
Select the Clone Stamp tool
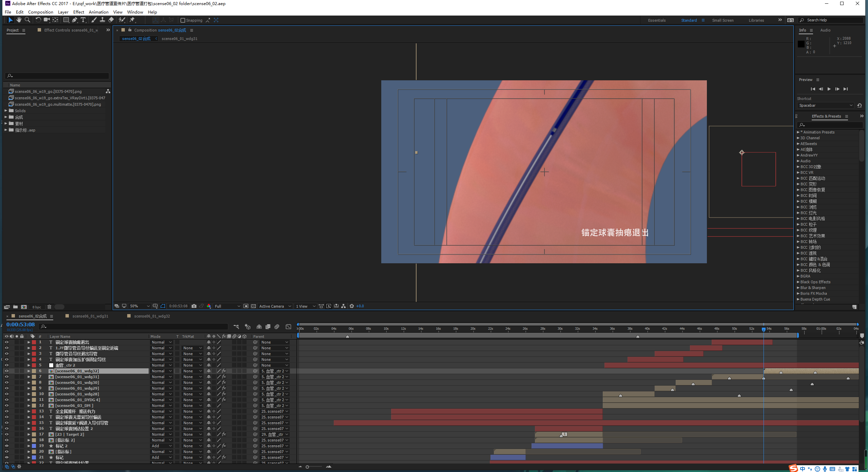[x=102, y=20]
